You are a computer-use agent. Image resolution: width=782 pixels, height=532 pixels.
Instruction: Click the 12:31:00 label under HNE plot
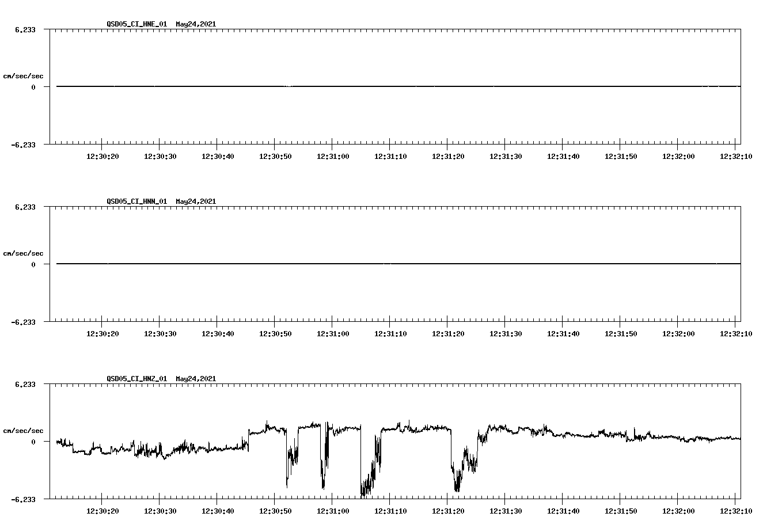pyautogui.click(x=333, y=155)
